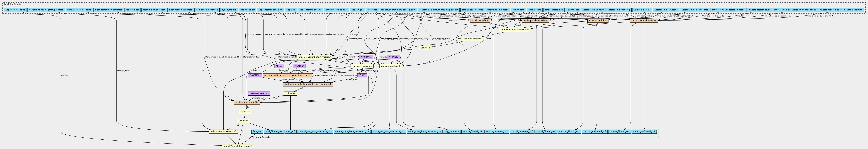Screen dimensions: 868x149
Task: Open the pindel parallel workflow step
Action: tap(535, 21)
